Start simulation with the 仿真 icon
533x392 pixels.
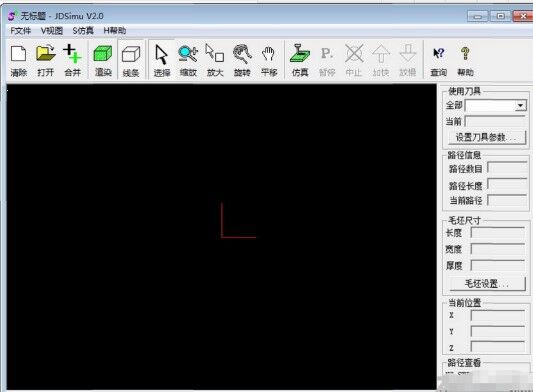(x=300, y=60)
